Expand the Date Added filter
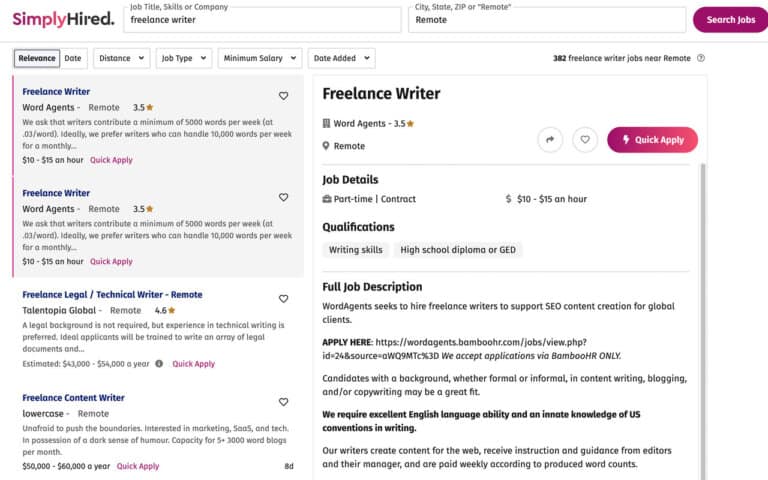This screenshot has width=768, height=480. click(x=341, y=58)
